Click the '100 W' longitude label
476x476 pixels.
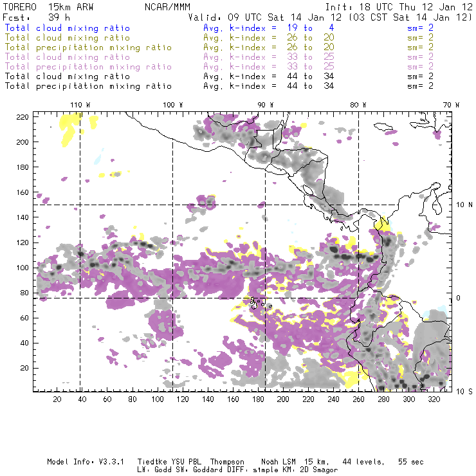pos(173,105)
